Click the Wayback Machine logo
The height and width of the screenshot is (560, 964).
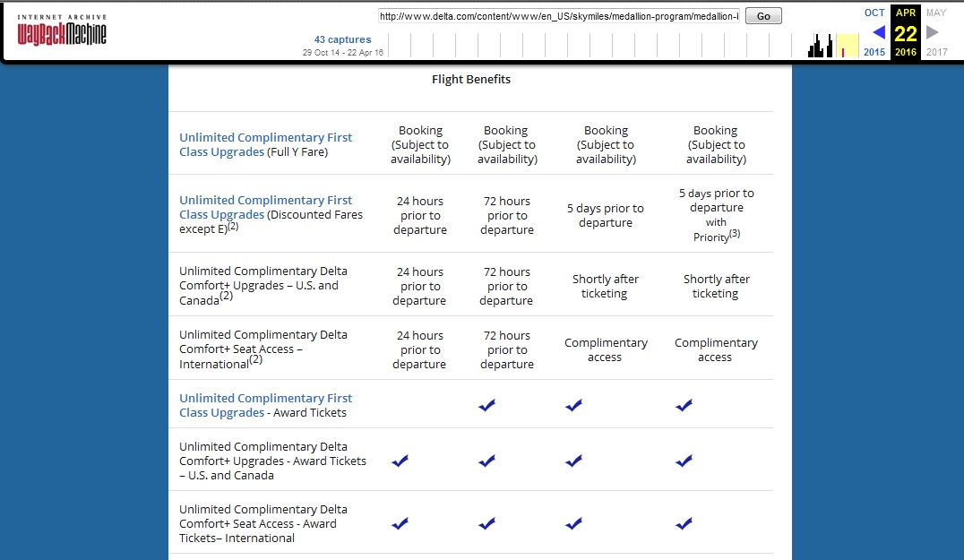point(61,30)
